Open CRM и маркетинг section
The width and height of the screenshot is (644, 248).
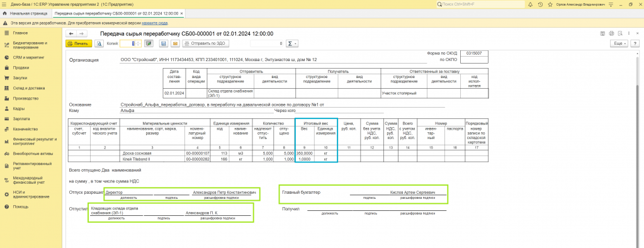coord(28,57)
